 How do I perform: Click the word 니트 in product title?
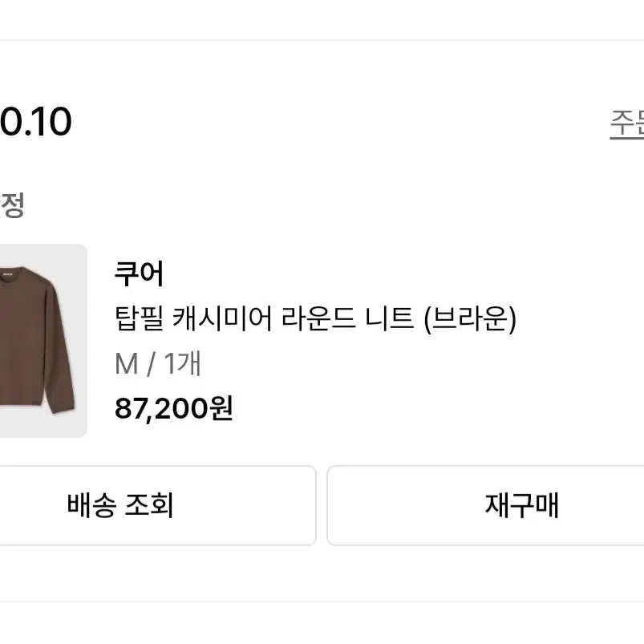[x=389, y=319]
